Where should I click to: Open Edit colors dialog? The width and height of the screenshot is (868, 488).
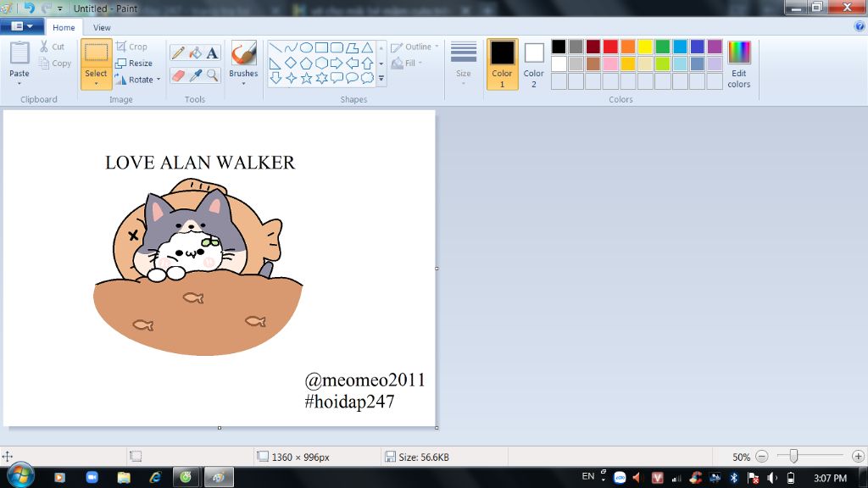click(739, 64)
